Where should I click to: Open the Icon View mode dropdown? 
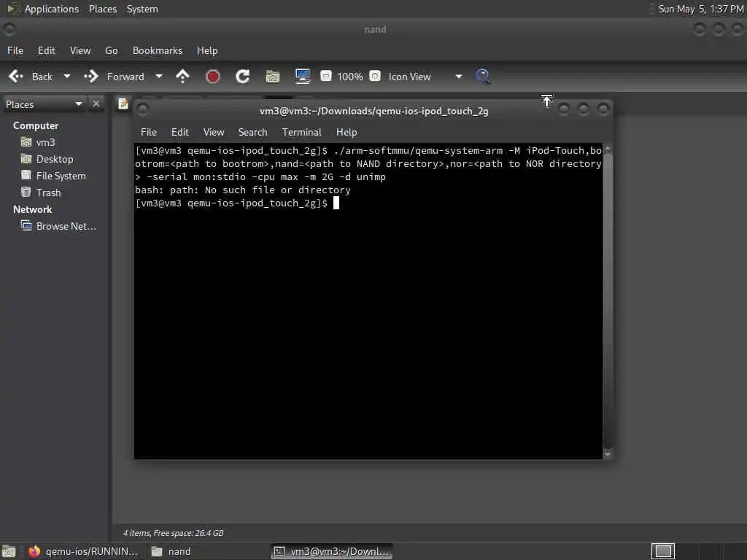[x=425, y=77]
